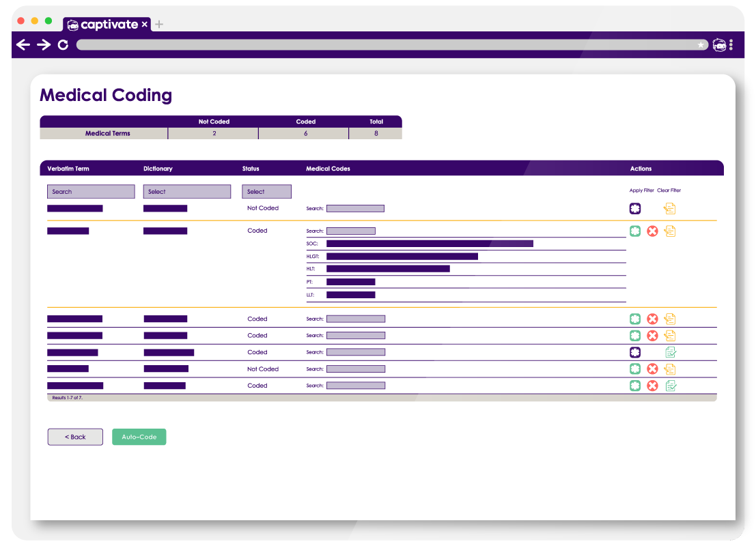
Task: Open the browser three-dot menu
Action: 731,45
